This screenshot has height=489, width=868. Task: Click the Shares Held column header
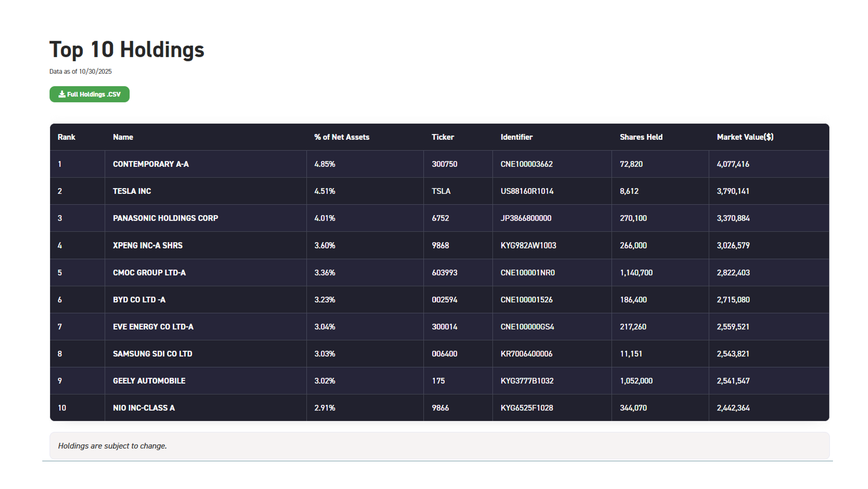(x=641, y=137)
